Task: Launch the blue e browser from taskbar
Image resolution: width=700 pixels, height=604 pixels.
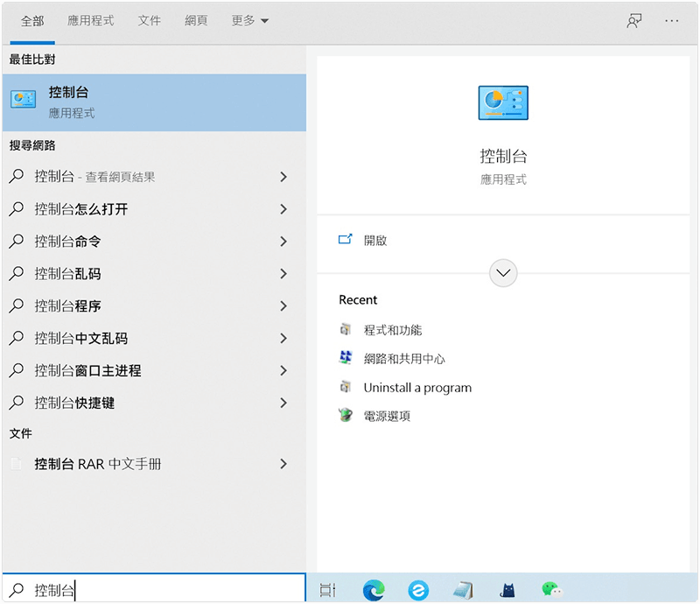Action: click(418, 590)
